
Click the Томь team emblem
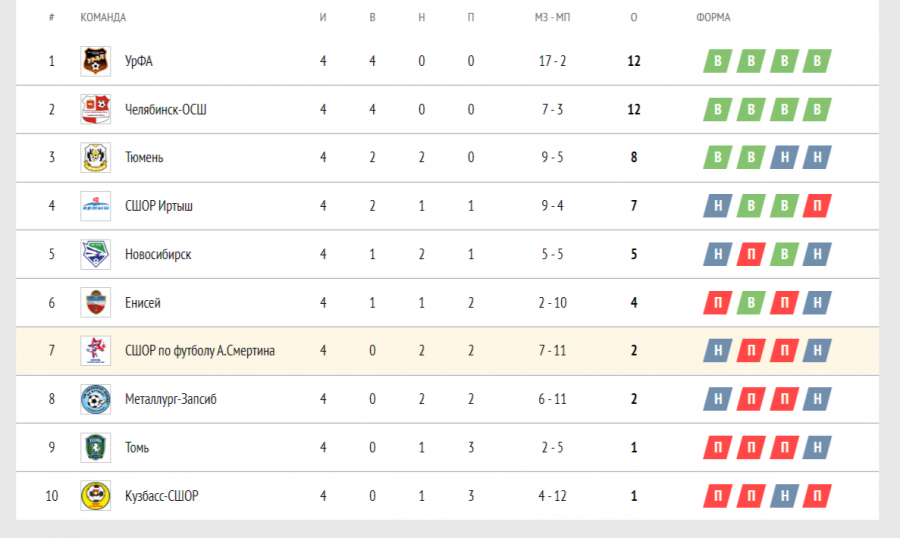tap(95, 448)
